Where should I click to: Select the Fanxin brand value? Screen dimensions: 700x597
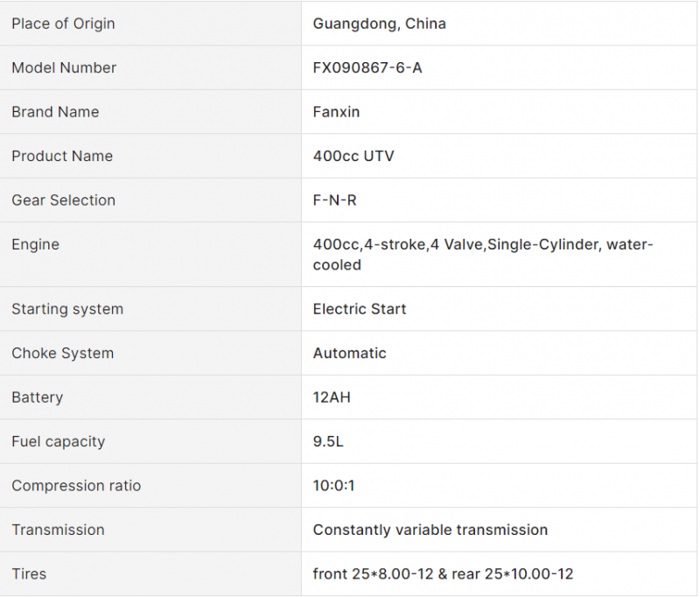(x=336, y=112)
